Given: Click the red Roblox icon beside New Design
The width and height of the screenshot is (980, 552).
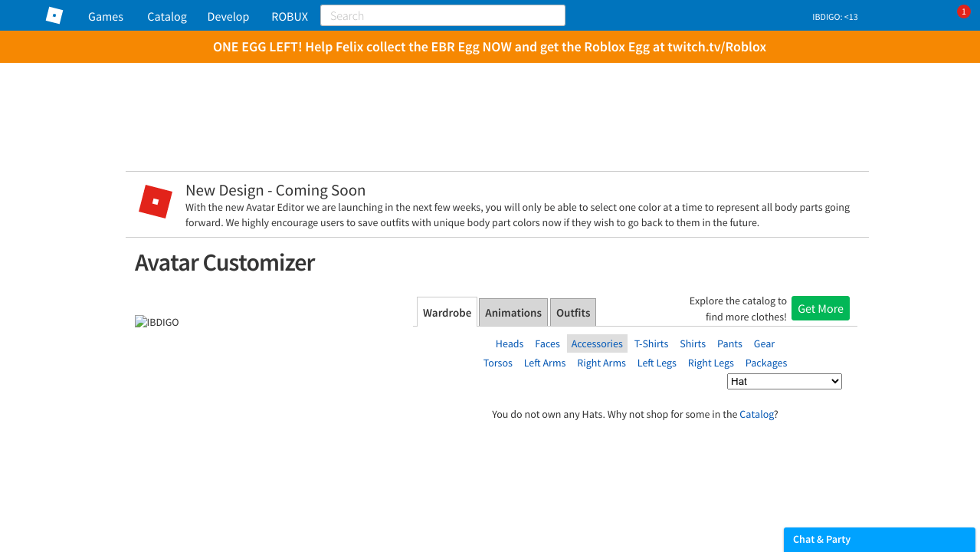Looking at the screenshot, I should coord(156,202).
